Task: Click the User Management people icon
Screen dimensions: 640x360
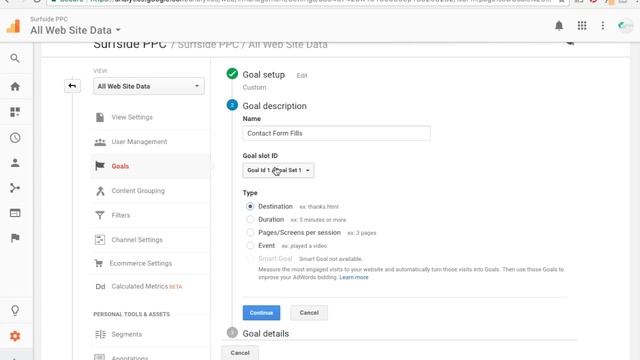Action: click(x=100, y=142)
